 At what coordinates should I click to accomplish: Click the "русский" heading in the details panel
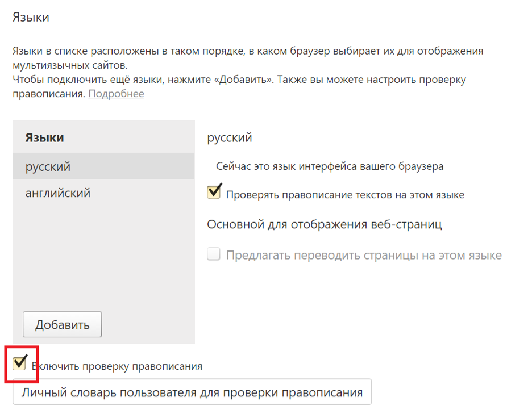pos(230,137)
